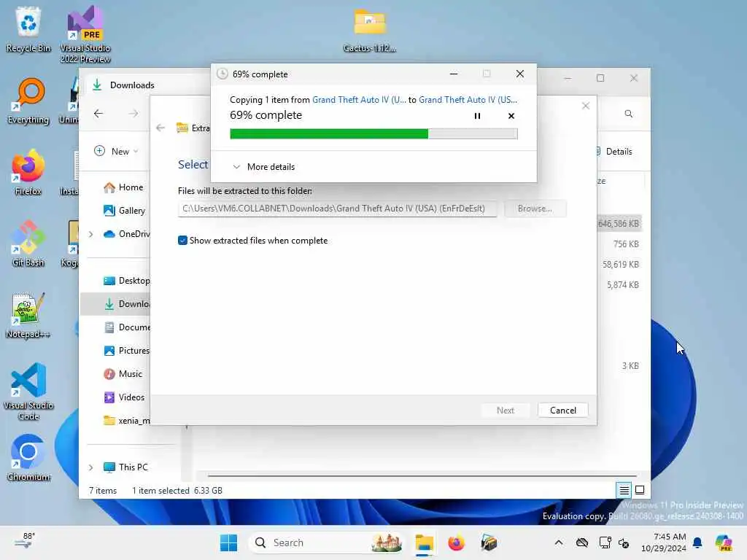Viewport: 747px width, 560px height.
Task: Click Back arrow in Downloads window
Action: click(x=98, y=113)
